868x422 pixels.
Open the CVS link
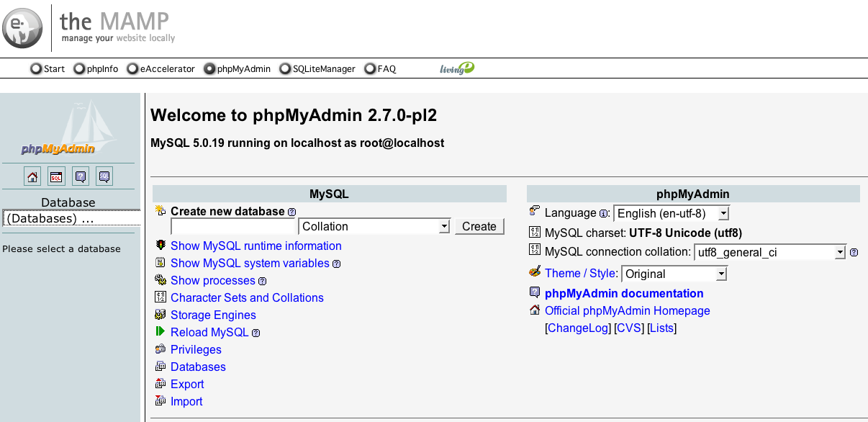point(629,328)
